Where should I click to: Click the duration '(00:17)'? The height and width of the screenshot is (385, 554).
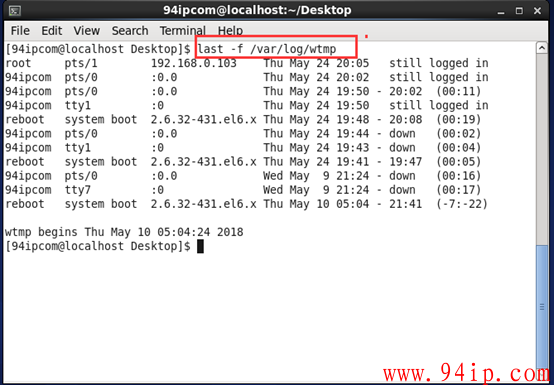tap(459, 190)
